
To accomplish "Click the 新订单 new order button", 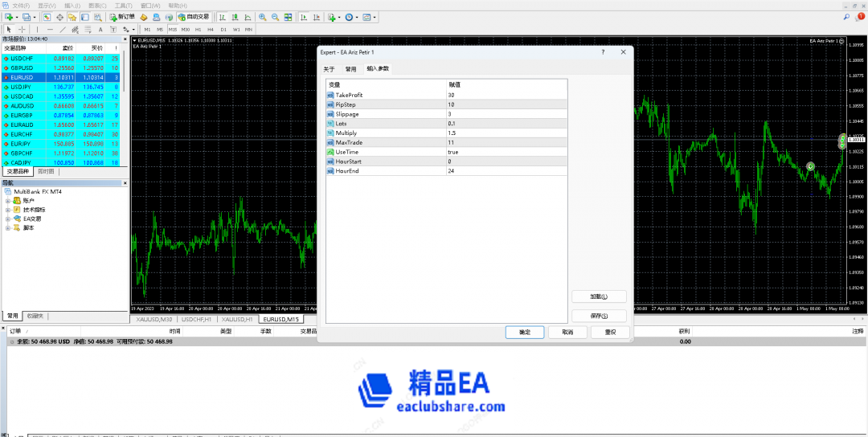I will click(122, 17).
